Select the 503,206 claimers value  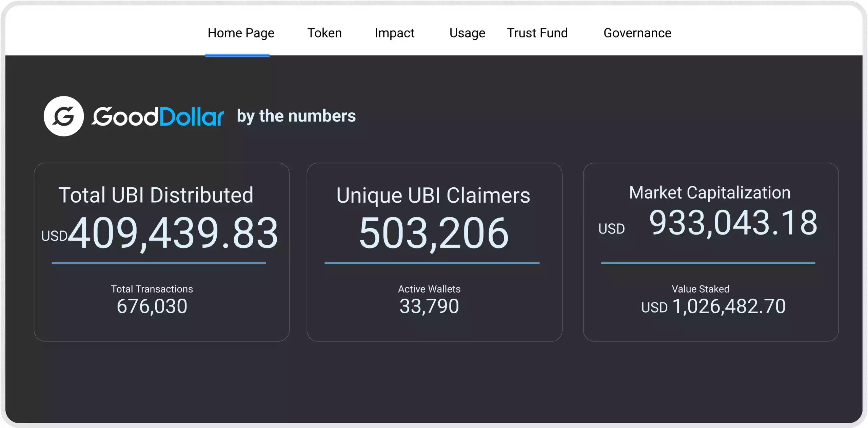point(434,234)
